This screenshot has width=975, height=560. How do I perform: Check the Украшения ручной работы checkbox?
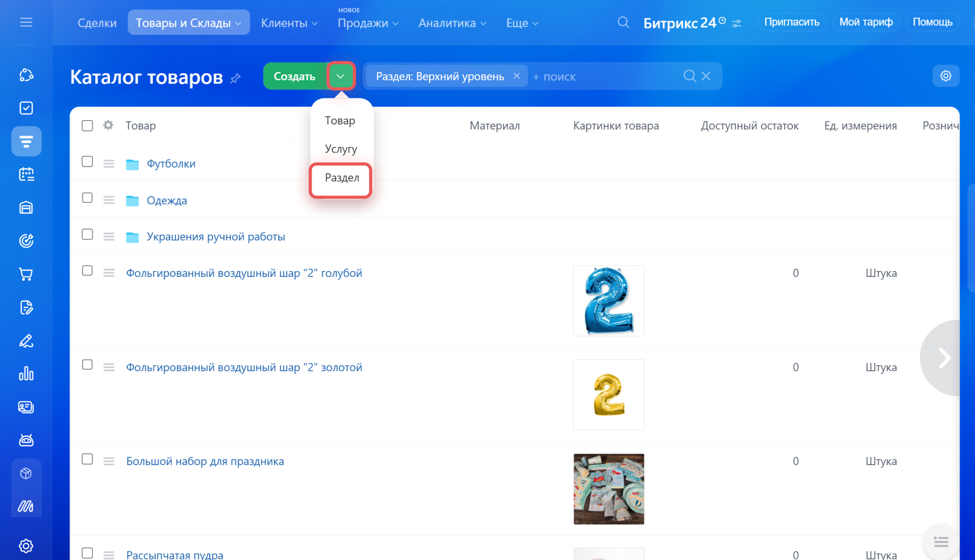point(87,235)
